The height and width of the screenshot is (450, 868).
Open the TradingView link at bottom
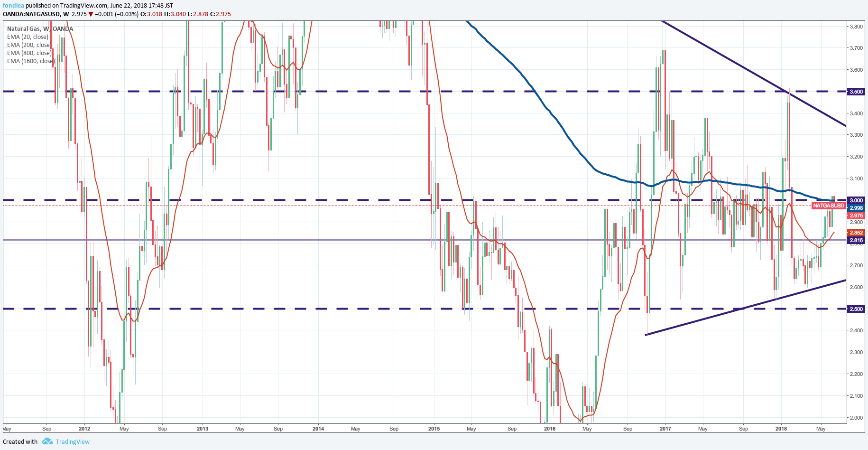tap(73, 441)
